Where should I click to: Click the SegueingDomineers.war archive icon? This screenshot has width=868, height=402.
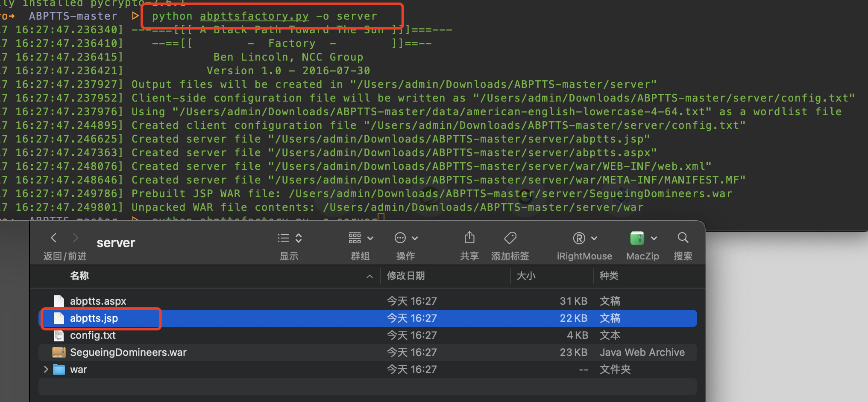click(59, 352)
